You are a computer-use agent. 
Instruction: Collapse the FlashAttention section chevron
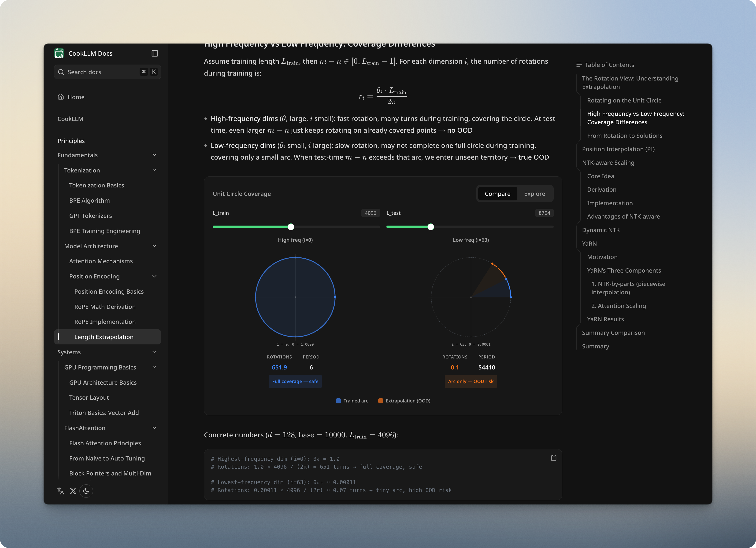[x=155, y=428]
